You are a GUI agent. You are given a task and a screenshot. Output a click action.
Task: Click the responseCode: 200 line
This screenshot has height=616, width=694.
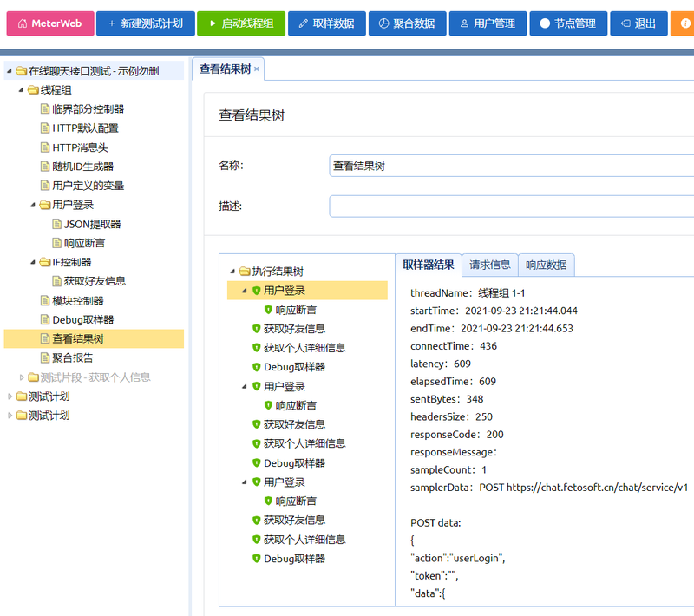[457, 435]
